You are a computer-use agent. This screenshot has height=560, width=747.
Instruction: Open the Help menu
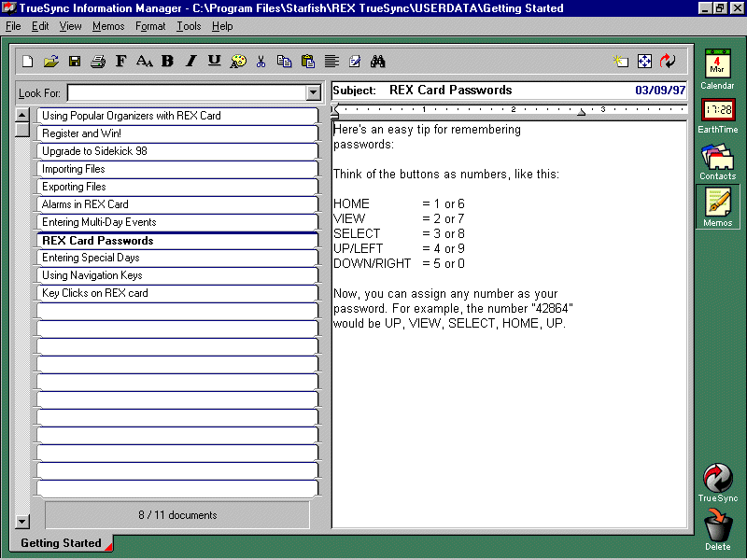click(x=222, y=26)
